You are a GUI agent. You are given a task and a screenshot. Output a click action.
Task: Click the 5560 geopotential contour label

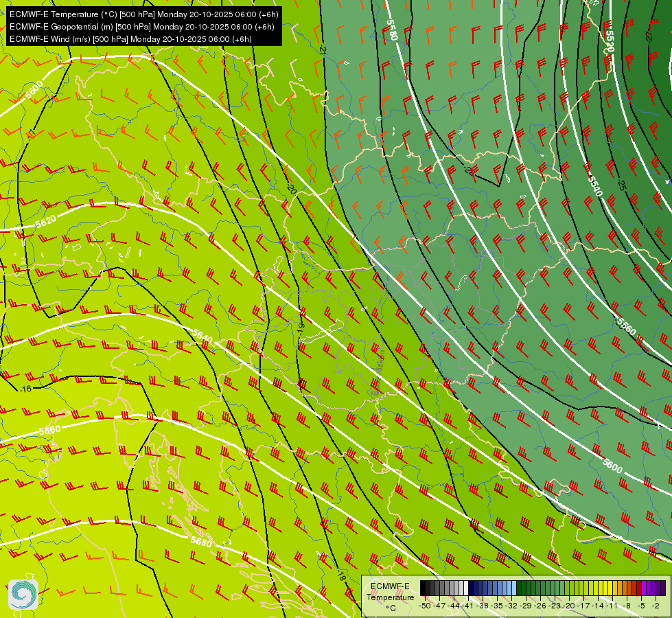coord(626,328)
